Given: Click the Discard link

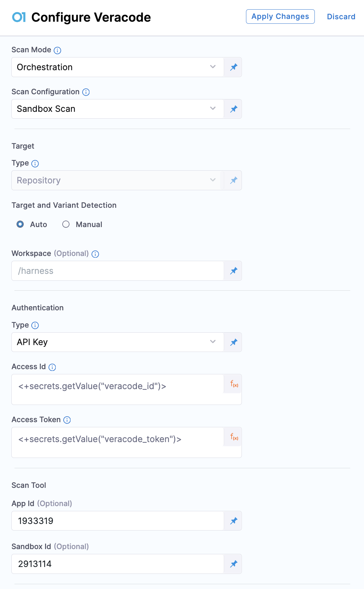Looking at the screenshot, I should [341, 17].
